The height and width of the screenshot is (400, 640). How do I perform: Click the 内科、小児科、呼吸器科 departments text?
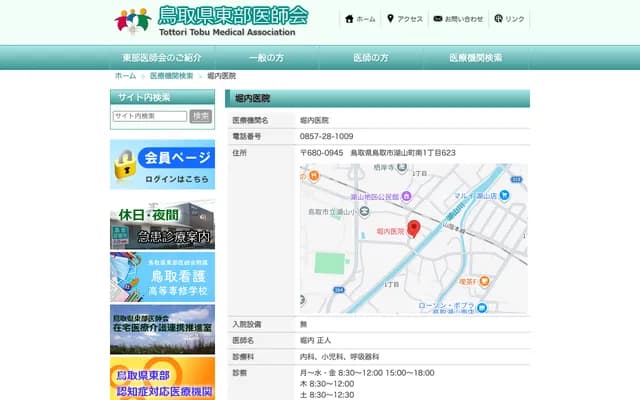[339, 357]
